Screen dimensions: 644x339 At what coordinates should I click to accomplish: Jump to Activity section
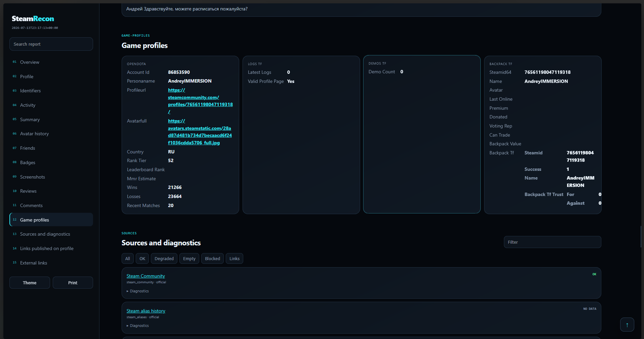(x=51, y=105)
